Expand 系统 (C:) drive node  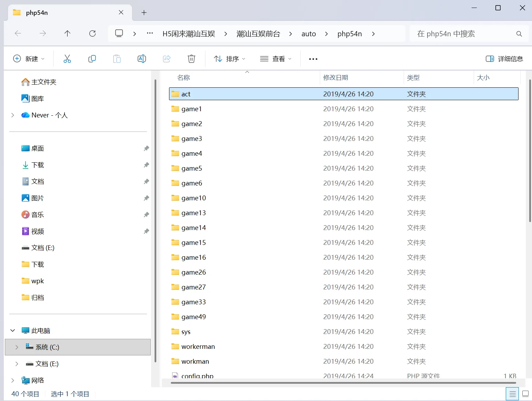pos(17,347)
